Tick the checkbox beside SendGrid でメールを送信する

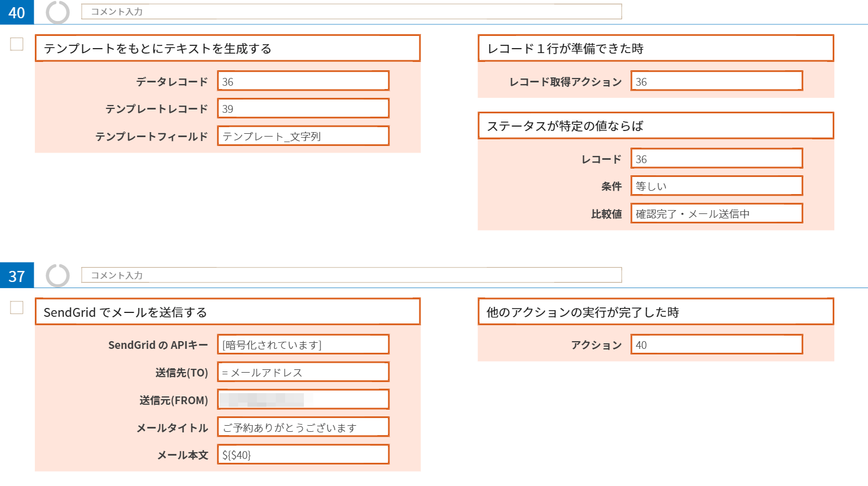coord(17,307)
